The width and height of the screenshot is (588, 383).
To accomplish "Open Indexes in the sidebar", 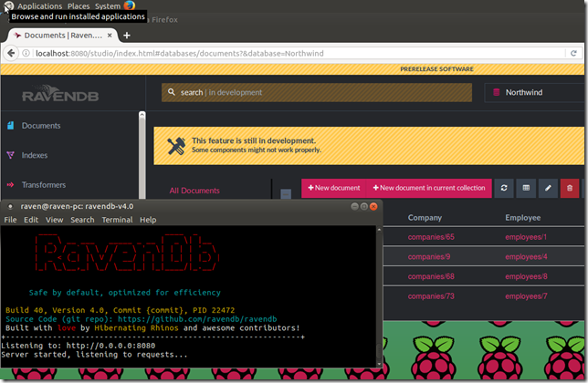I will (x=35, y=155).
